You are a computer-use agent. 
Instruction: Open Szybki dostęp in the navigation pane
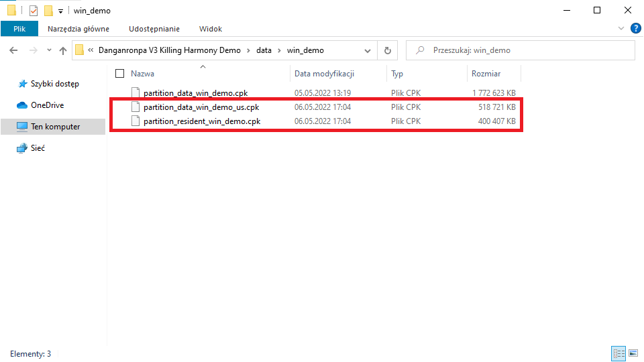(54, 84)
